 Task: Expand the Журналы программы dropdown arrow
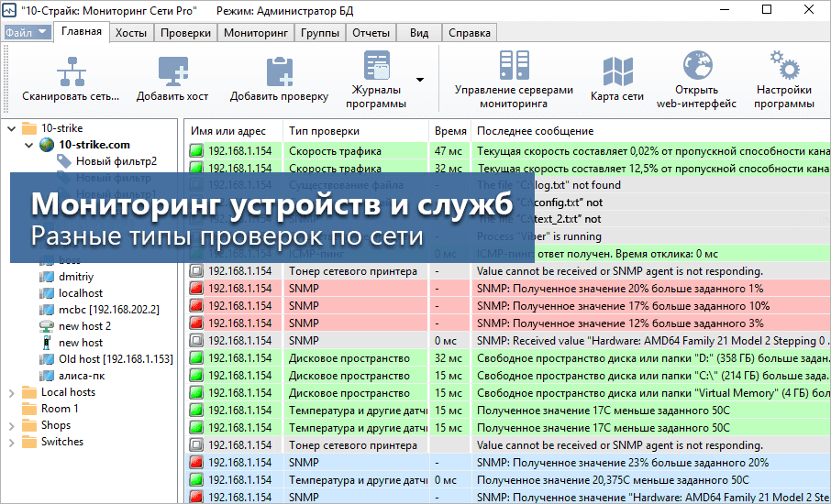click(420, 80)
